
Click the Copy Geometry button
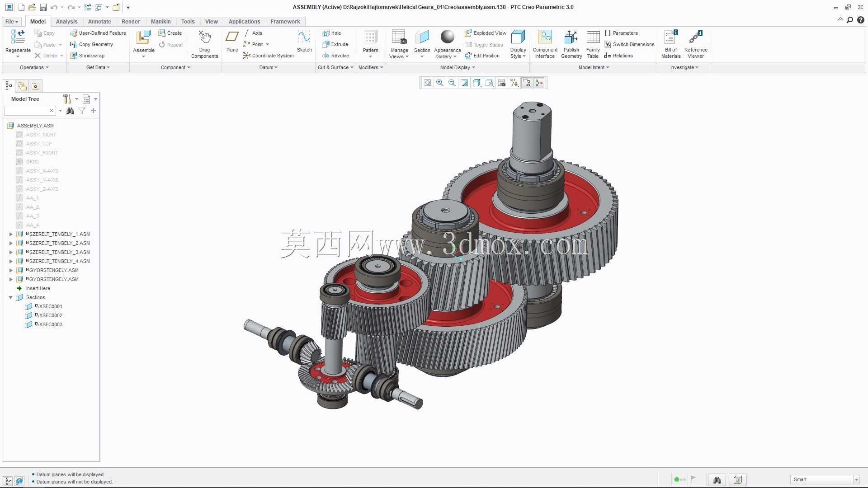92,44
